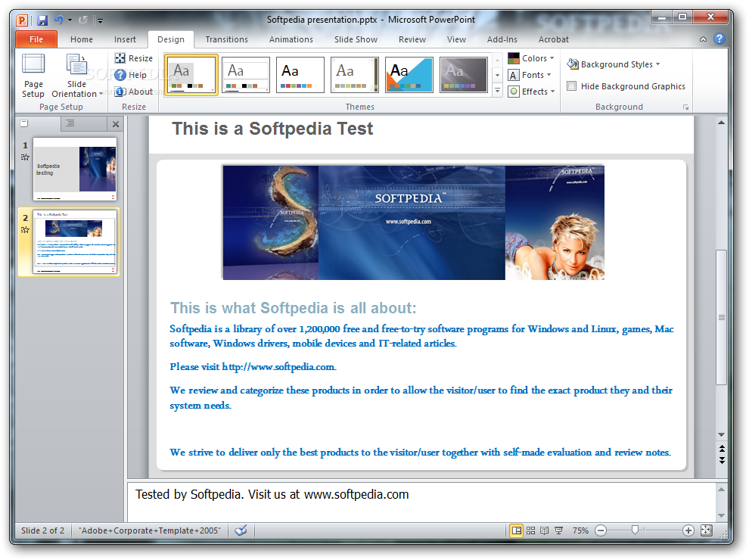Open Customize Quick Access Toolbar dropdown
Screen dimensions: 749x560
point(100,20)
